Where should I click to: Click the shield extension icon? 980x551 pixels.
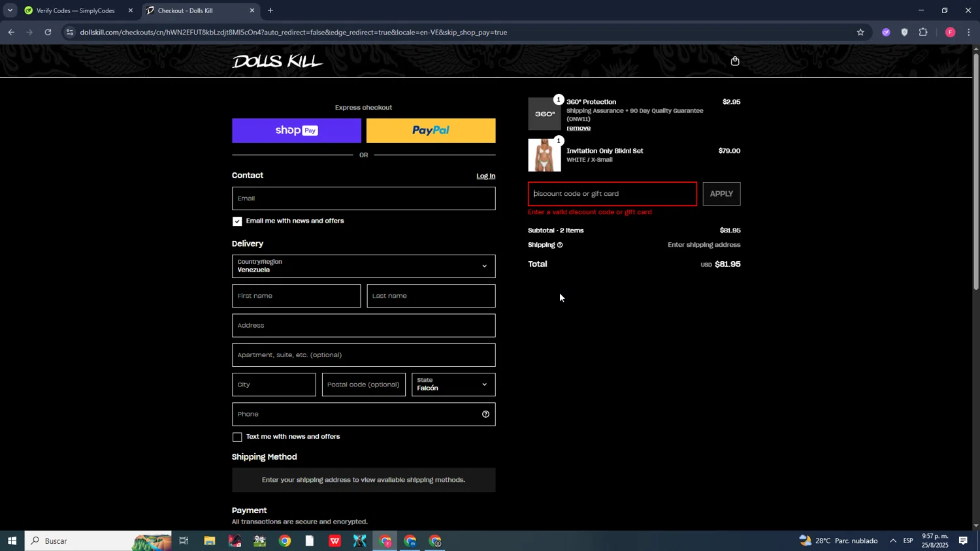tap(904, 32)
